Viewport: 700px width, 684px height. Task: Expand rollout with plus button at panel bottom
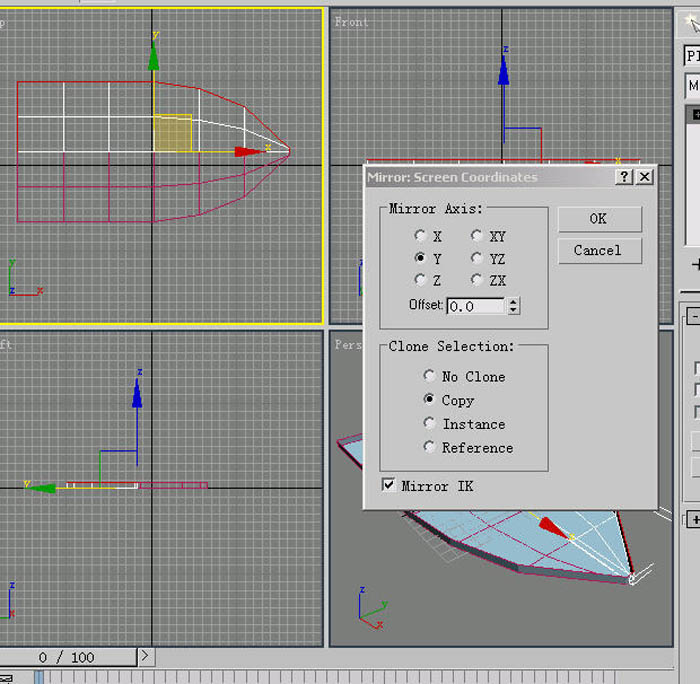694,519
